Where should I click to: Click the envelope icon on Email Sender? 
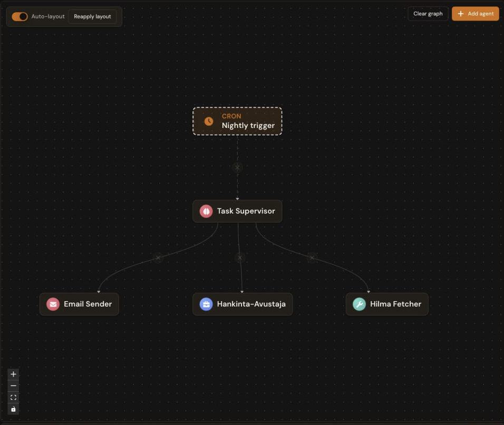coord(53,304)
